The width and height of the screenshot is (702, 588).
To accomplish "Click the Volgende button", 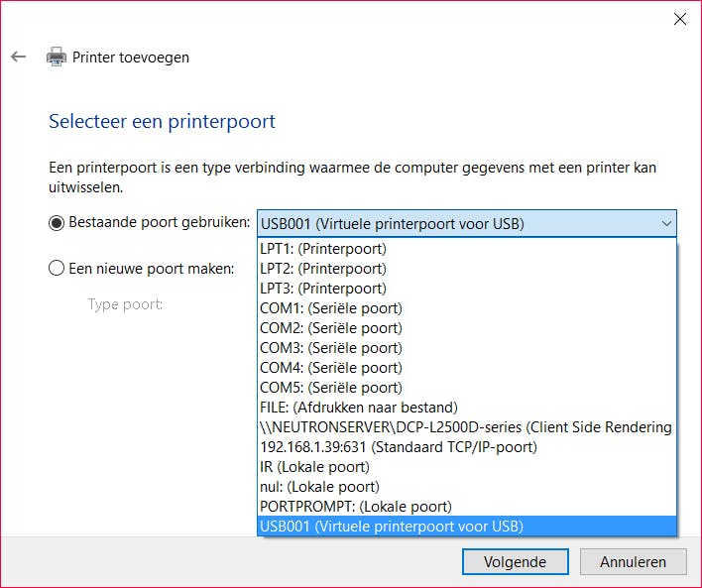I will (x=515, y=561).
